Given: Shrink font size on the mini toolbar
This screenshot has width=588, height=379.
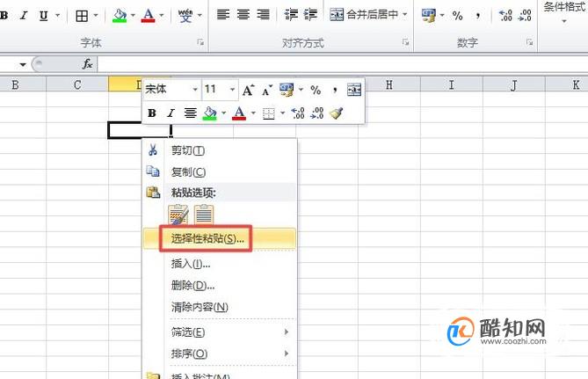Looking at the screenshot, I should click(x=267, y=90).
